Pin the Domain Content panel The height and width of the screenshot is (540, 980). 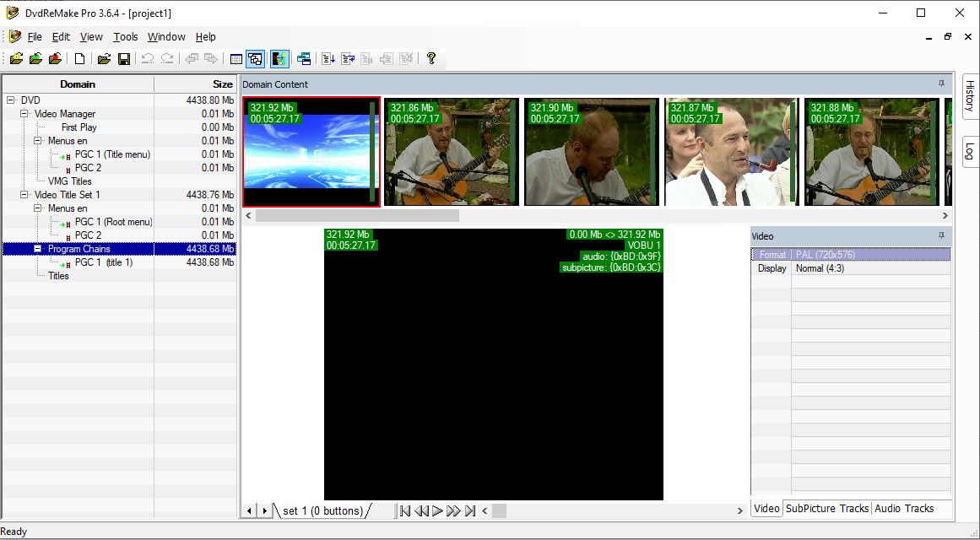[941, 84]
